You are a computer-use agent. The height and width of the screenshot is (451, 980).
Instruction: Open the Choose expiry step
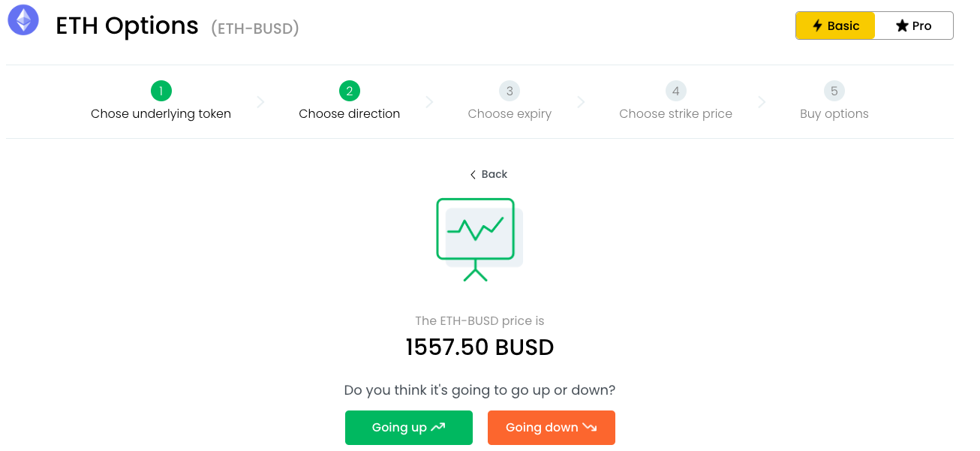pyautogui.click(x=510, y=114)
